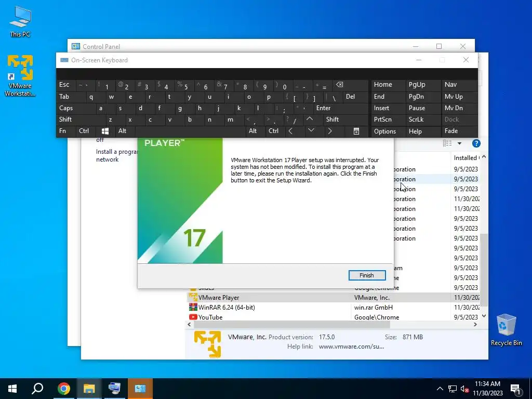Click the up arrow key on keyboard
The height and width of the screenshot is (399, 532).
(310, 119)
